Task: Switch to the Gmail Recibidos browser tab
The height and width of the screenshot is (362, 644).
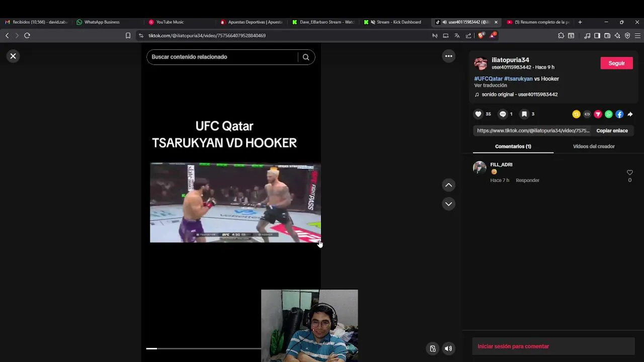Action: 36,22
